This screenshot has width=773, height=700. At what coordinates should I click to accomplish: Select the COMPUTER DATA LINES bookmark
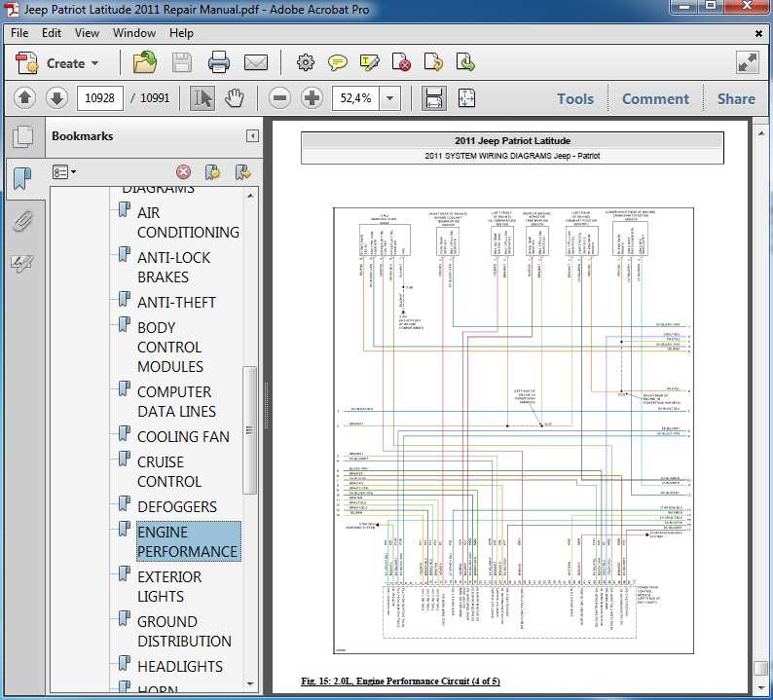coord(176,401)
